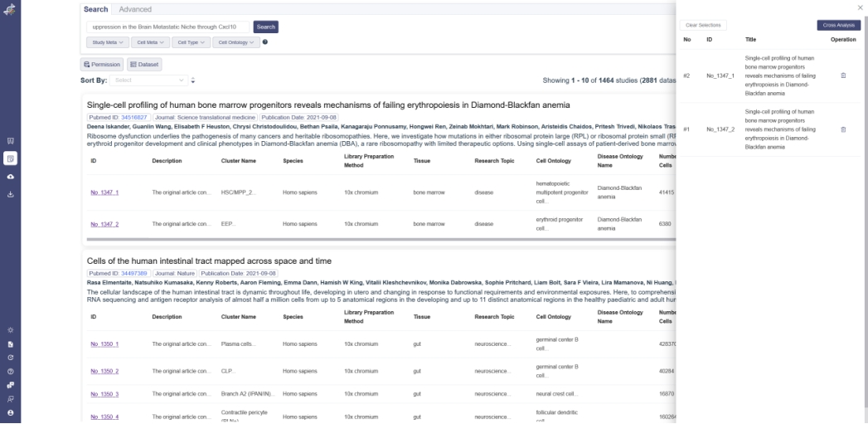Open the cloud upload sidebar icon
The height and width of the screenshot is (424, 868).
coord(11,177)
